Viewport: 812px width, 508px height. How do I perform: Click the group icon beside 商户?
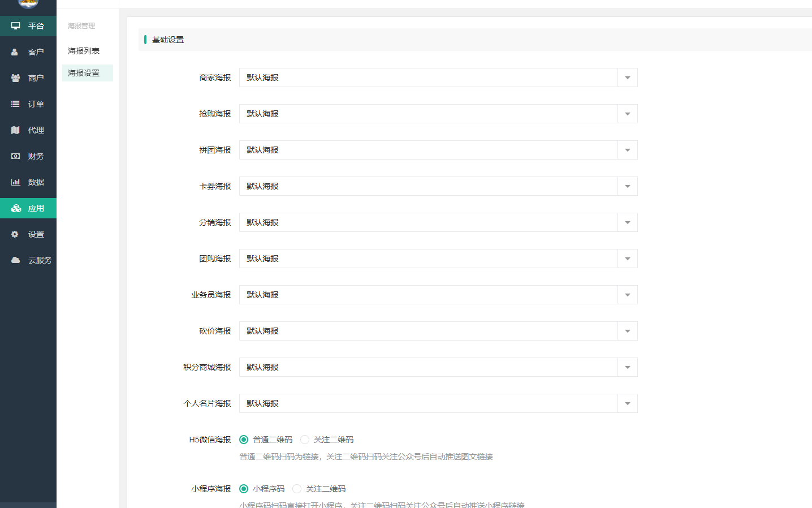point(15,78)
